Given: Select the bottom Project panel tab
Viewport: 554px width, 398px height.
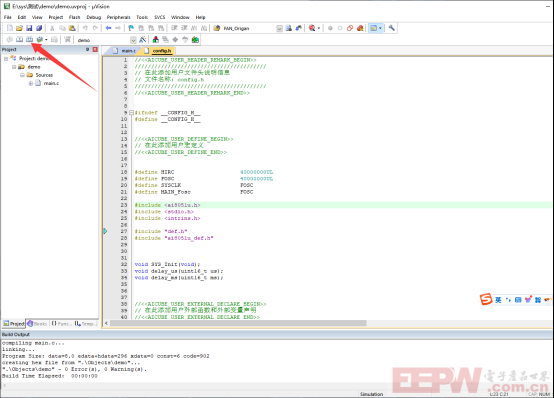Looking at the screenshot, I should [x=14, y=323].
